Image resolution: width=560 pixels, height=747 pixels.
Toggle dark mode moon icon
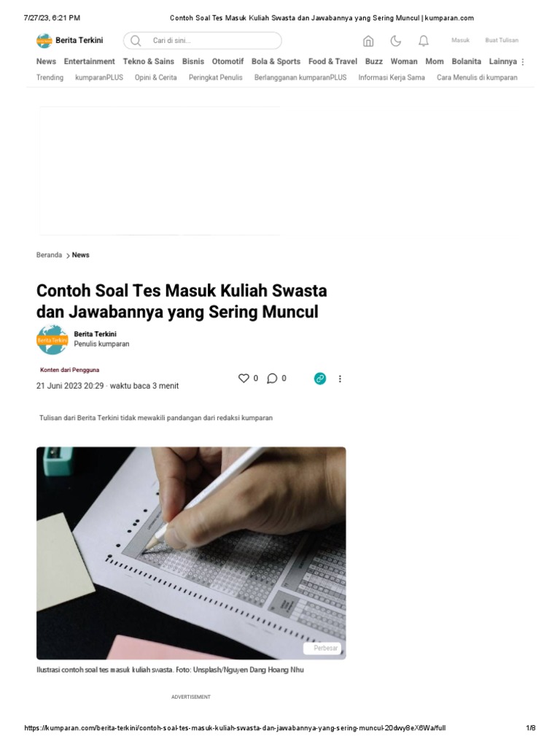click(x=396, y=41)
